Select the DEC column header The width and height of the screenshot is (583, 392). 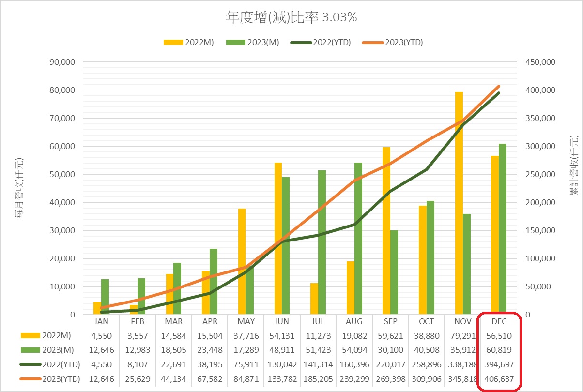pos(499,321)
